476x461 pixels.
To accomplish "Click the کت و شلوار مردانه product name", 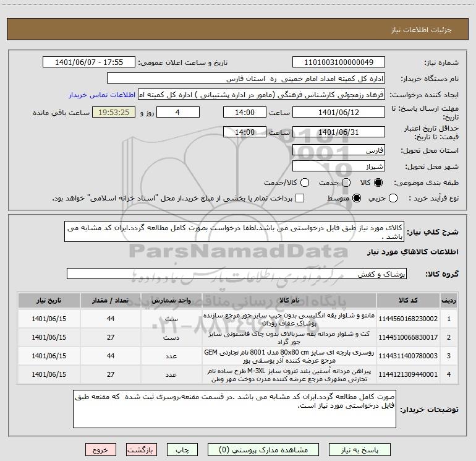I will pos(289,338).
